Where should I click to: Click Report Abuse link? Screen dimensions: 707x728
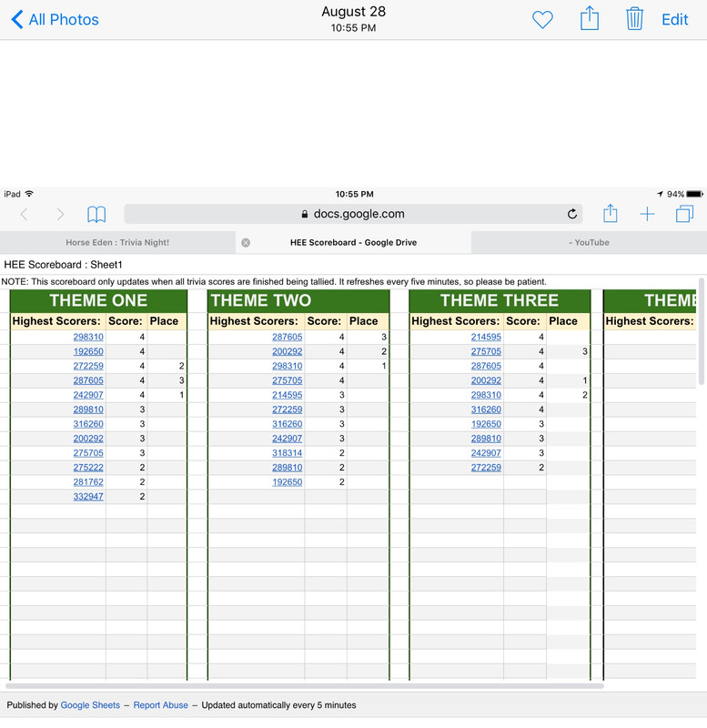pyautogui.click(x=161, y=704)
